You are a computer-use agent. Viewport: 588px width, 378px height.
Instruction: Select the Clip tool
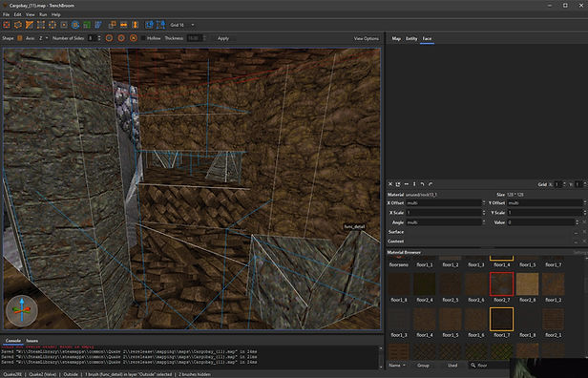tap(30, 25)
